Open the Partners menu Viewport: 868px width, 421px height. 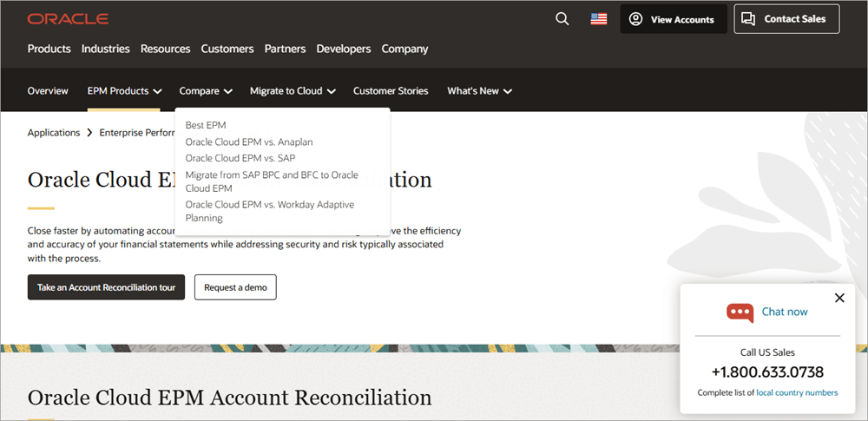click(285, 49)
